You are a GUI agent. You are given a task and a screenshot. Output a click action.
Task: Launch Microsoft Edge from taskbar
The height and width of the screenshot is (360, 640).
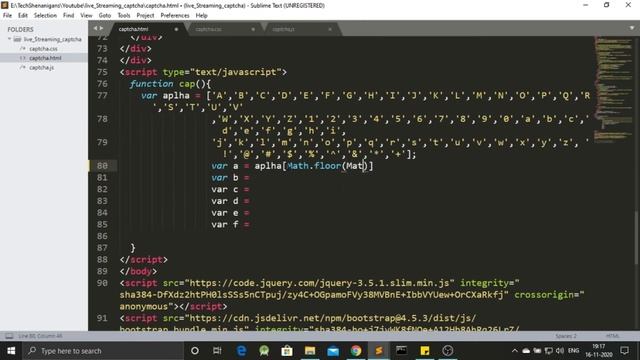[241, 351]
